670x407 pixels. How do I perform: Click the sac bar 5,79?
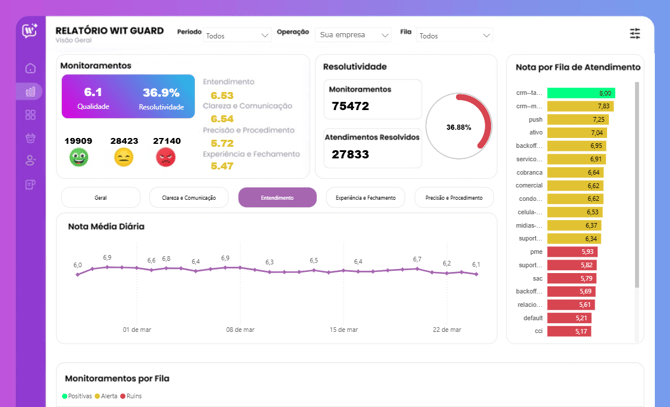tap(572, 278)
